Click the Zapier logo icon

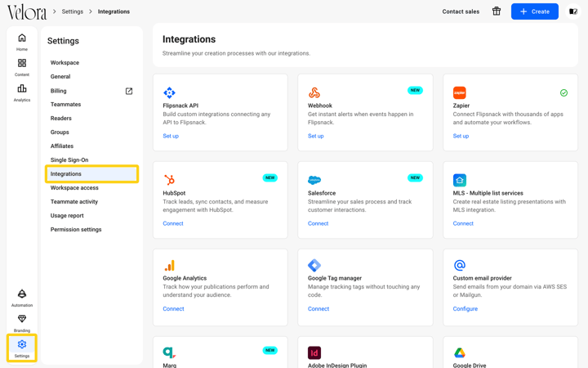point(459,92)
